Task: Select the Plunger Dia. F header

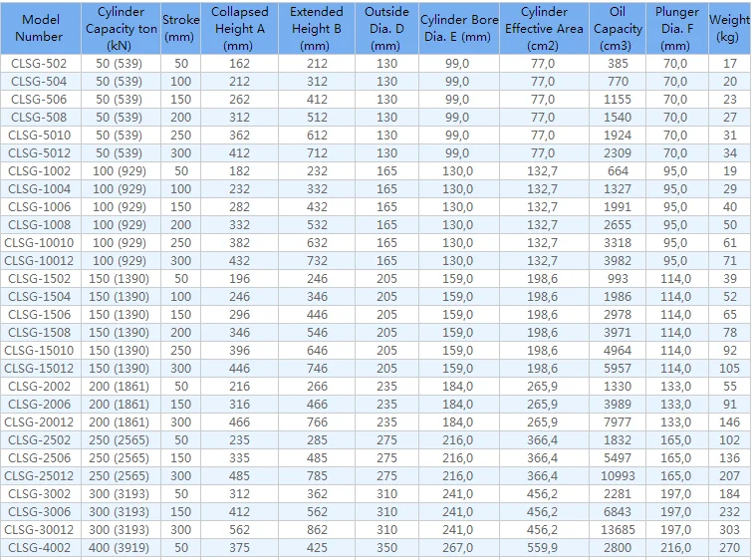Action: click(x=676, y=28)
